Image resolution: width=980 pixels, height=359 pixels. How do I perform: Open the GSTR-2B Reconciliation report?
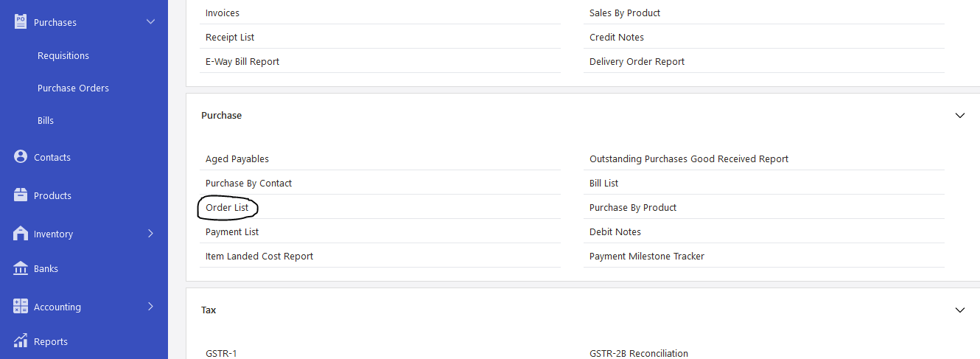click(x=639, y=353)
